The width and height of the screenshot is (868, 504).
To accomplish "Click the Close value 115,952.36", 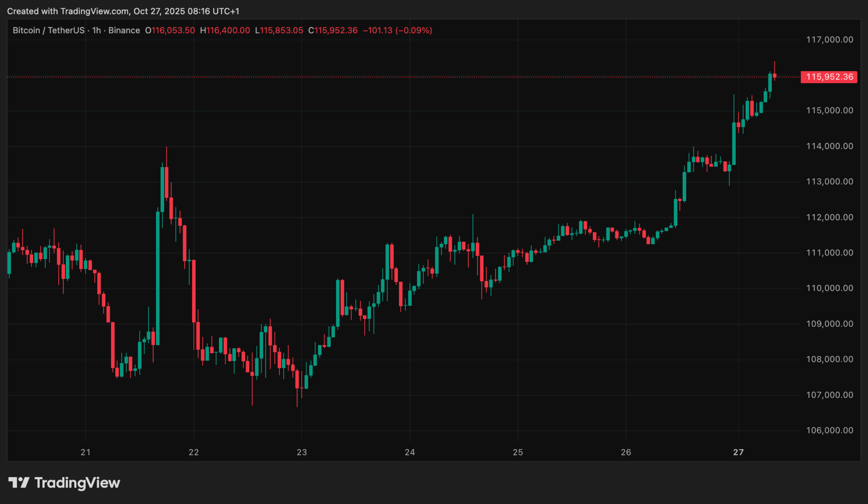I will pyautogui.click(x=336, y=30).
